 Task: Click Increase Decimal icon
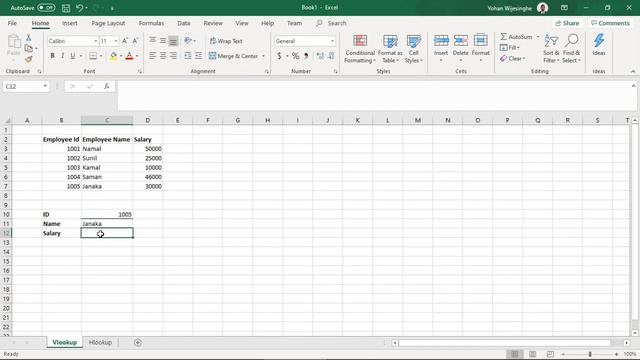[320, 56]
